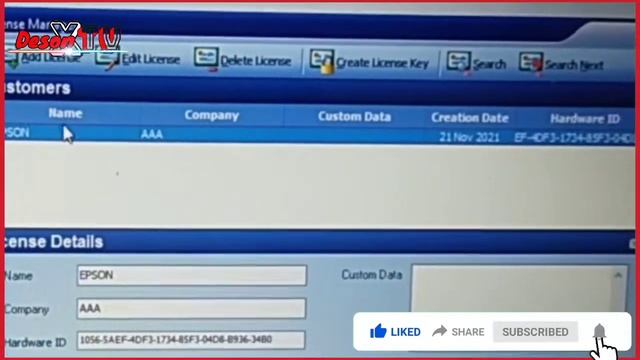This screenshot has width=640, height=360.
Task: Select the 21 Nov 2021 creation date cell
Action: click(469, 137)
